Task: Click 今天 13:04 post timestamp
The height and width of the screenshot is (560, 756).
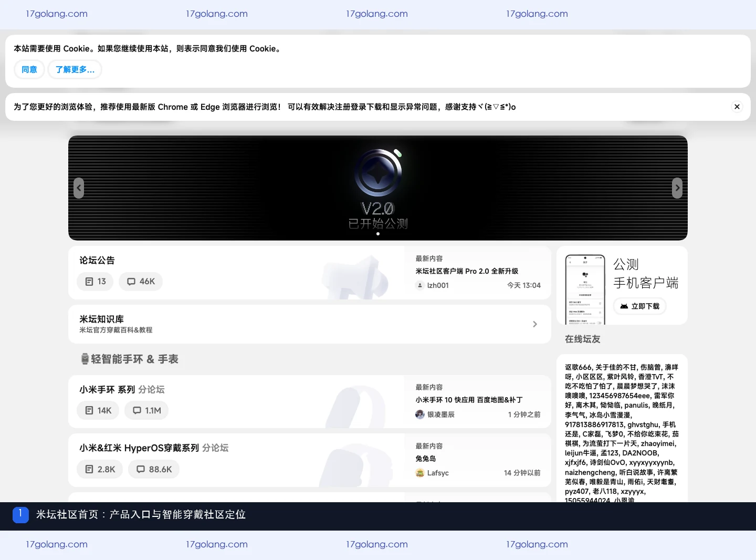Action: point(524,285)
